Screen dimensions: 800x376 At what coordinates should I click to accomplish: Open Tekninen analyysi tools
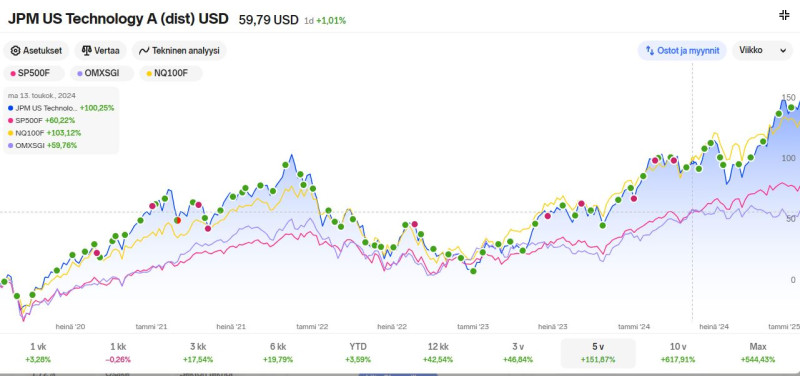coord(179,51)
